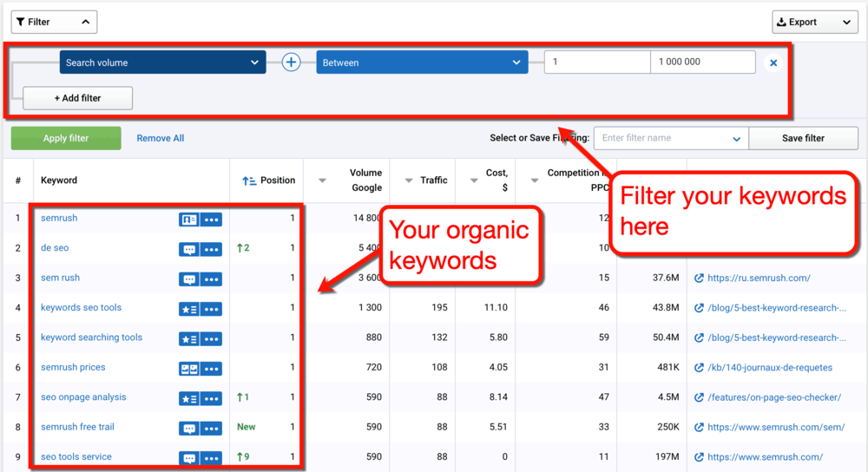
Task: Collapse the Filter panel button
Action: [x=54, y=23]
